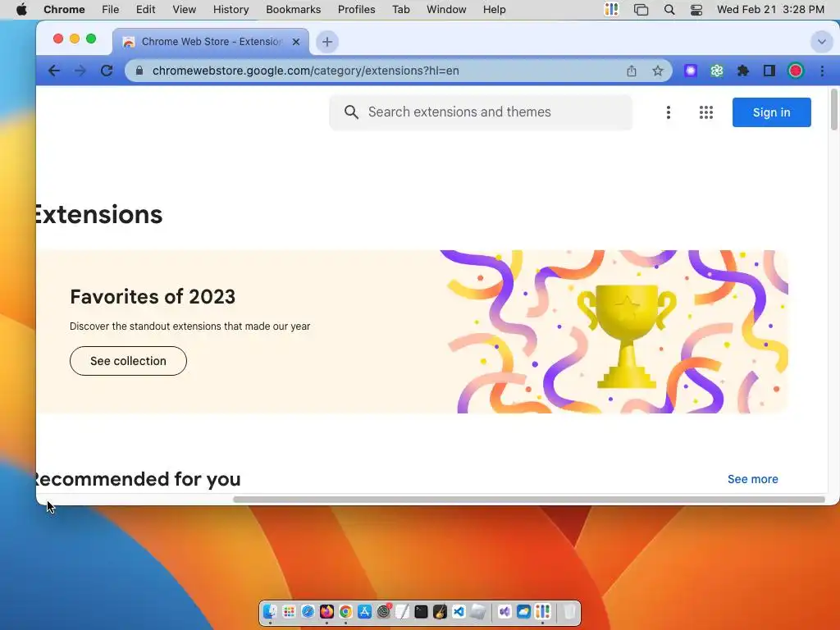Open Finder from the dock
This screenshot has height=630, width=840.
(x=270, y=611)
